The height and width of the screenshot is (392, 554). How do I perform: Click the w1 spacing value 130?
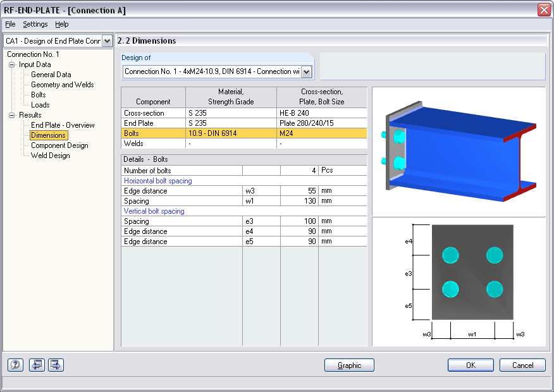(300, 201)
